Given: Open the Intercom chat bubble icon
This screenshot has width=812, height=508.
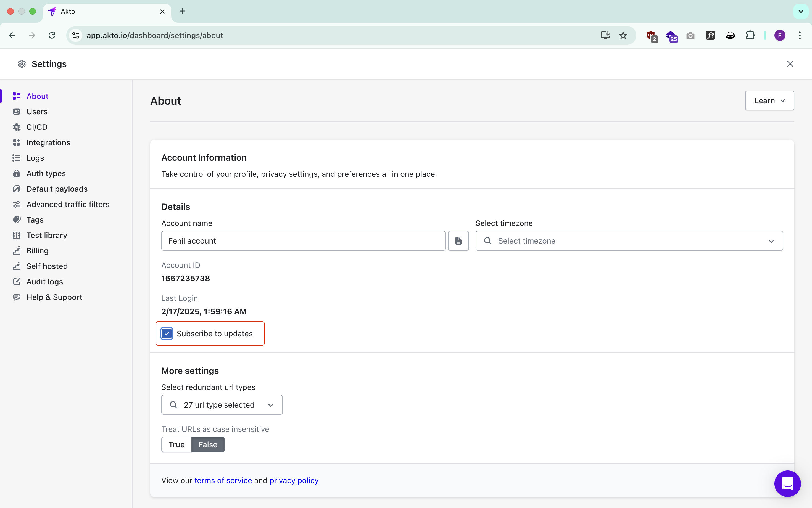Looking at the screenshot, I should pyautogui.click(x=787, y=483).
